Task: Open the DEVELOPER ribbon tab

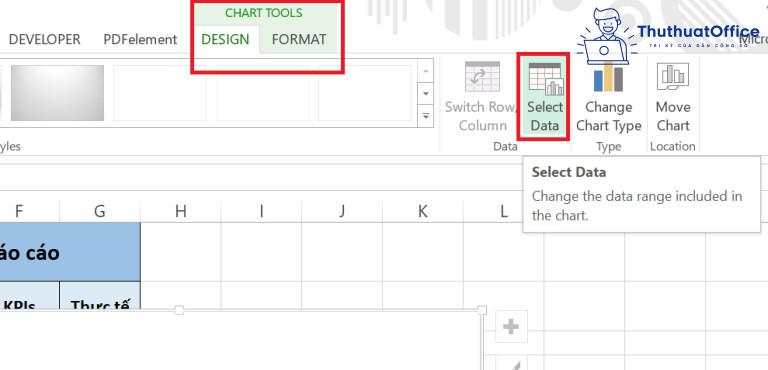Action: coord(45,40)
